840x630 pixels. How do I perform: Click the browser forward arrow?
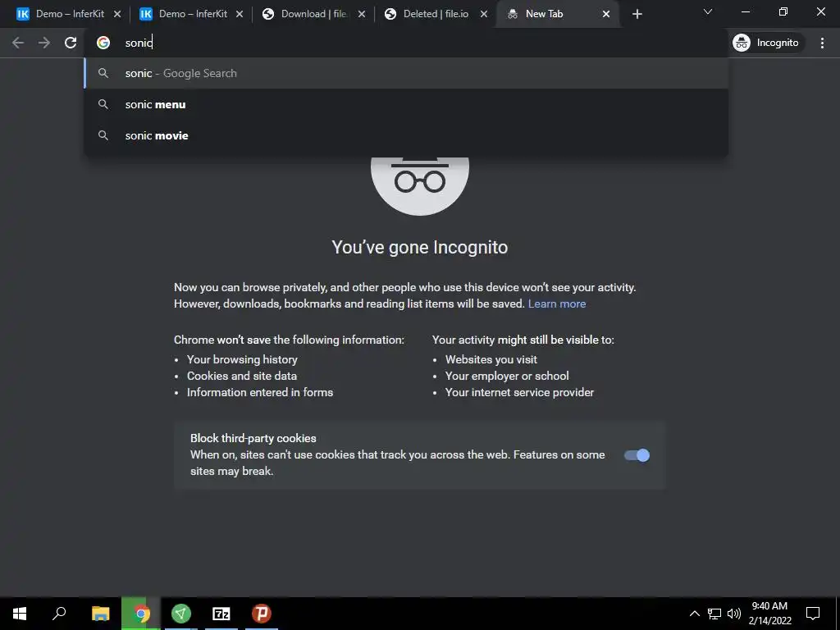pyautogui.click(x=44, y=43)
